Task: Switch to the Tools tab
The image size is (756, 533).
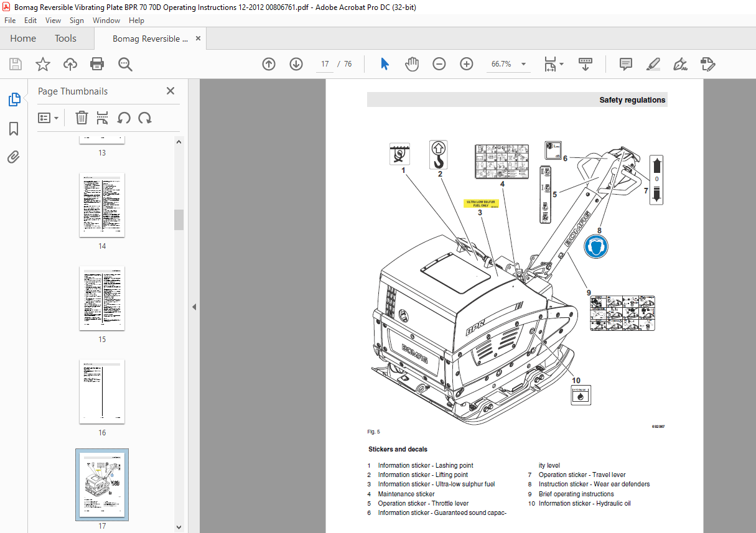Action: click(65, 39)
